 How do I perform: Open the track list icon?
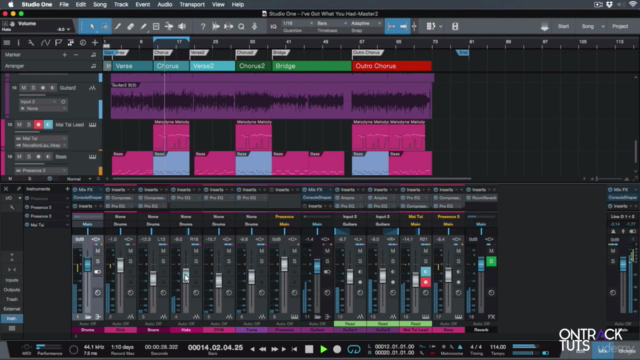tap(7, 42)
